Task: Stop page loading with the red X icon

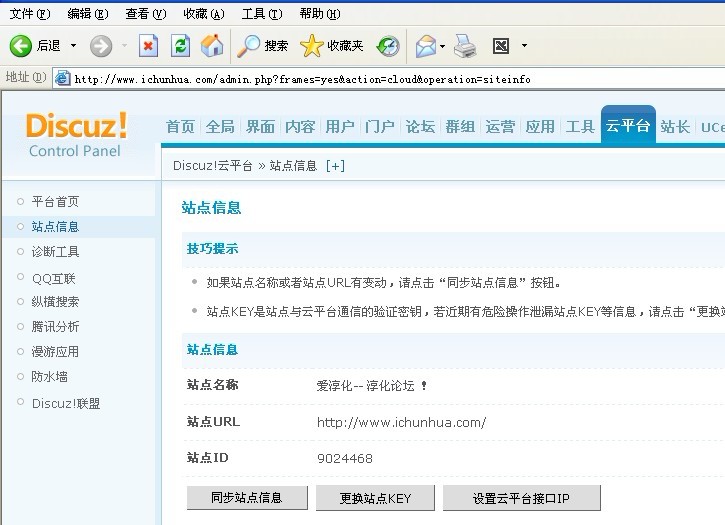Action: pyautogui.click(x=148, y=46)
